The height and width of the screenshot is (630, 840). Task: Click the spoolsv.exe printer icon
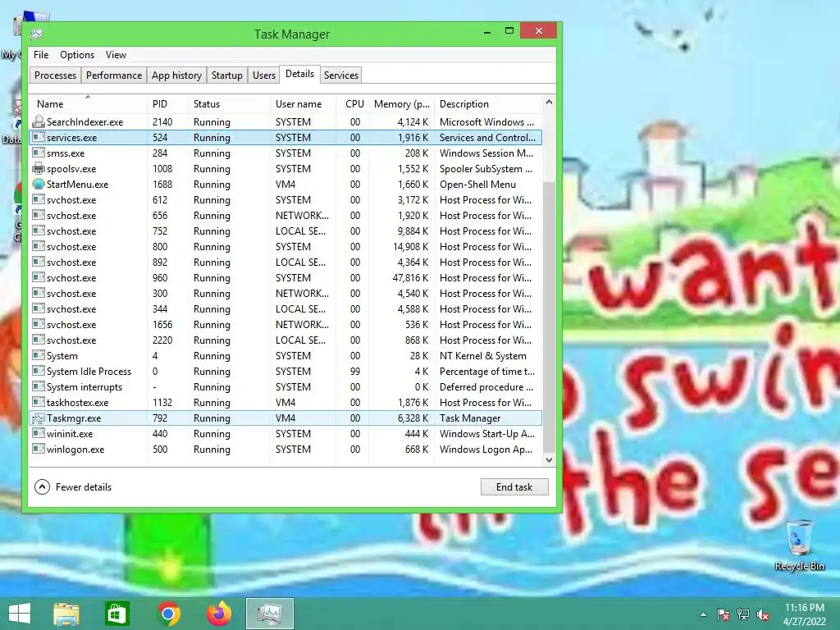(x=38, y=169)
